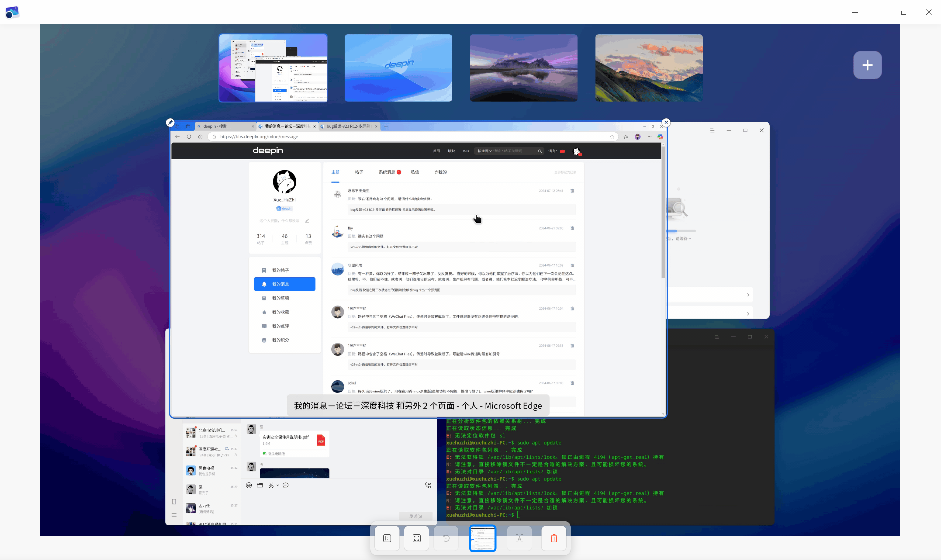Click the text recognition (OCR) button
Screen dimensions: 941x560
(x=519, y=538)
